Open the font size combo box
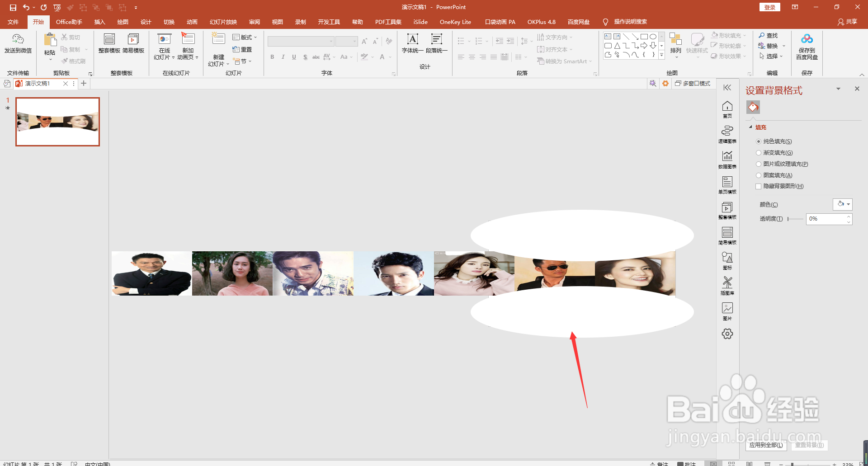868x466 pixels. (347, 42)
